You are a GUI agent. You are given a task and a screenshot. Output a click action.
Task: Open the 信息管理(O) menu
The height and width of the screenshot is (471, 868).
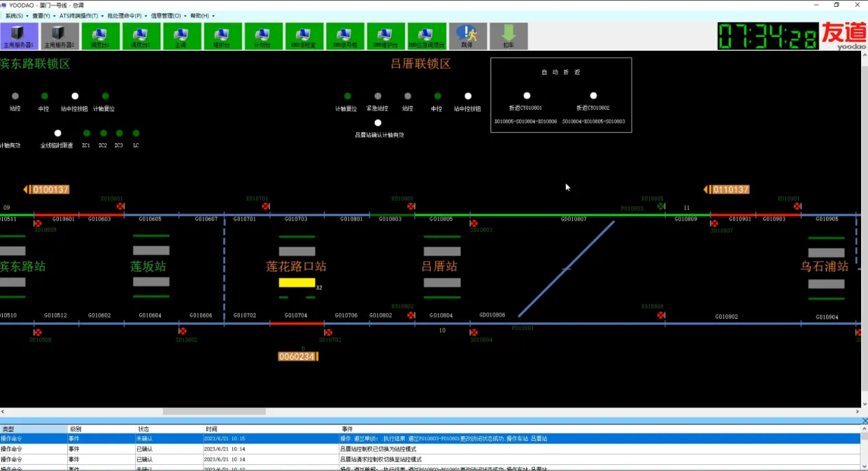168,15
